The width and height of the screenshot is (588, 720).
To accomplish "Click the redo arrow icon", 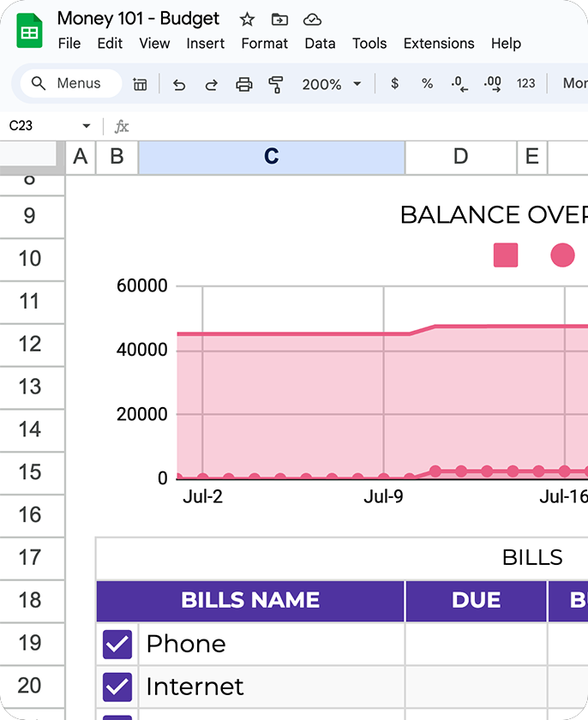I will click(x=211, y=84).
